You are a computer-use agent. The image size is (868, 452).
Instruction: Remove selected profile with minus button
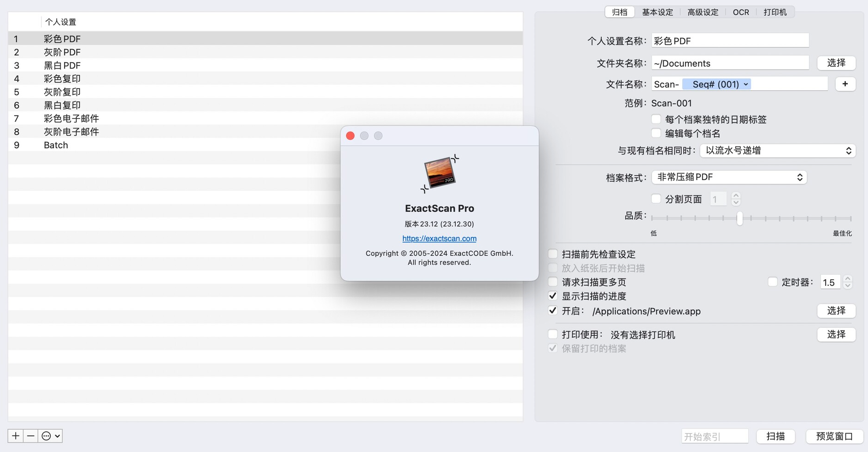click(30, 436)
